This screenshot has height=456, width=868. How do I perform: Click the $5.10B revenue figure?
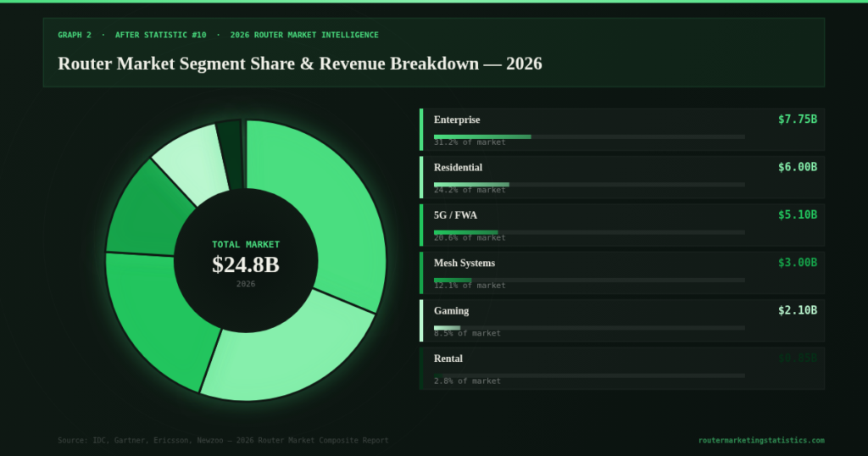pyautogui.click(x=797, y=214)
